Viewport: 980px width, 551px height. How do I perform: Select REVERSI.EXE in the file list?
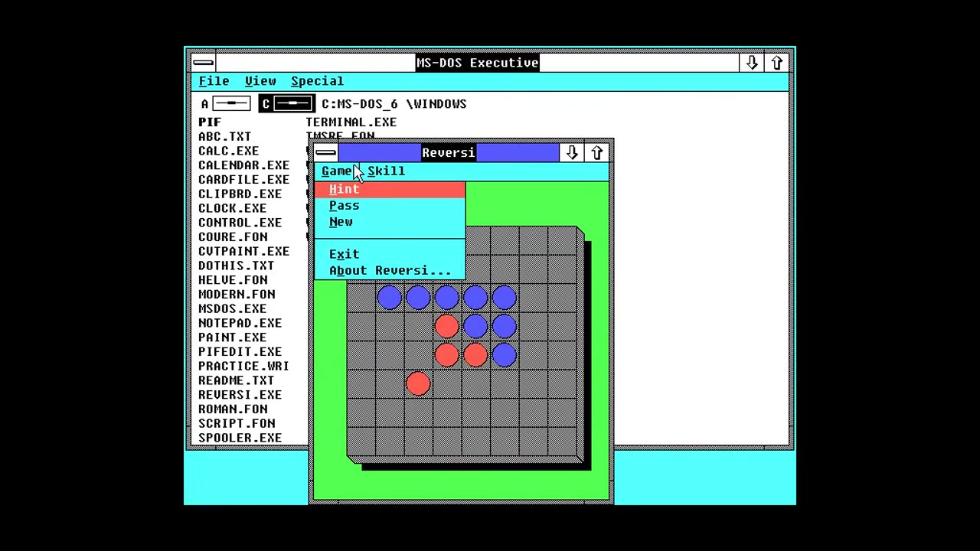click(x=240, y=395)
